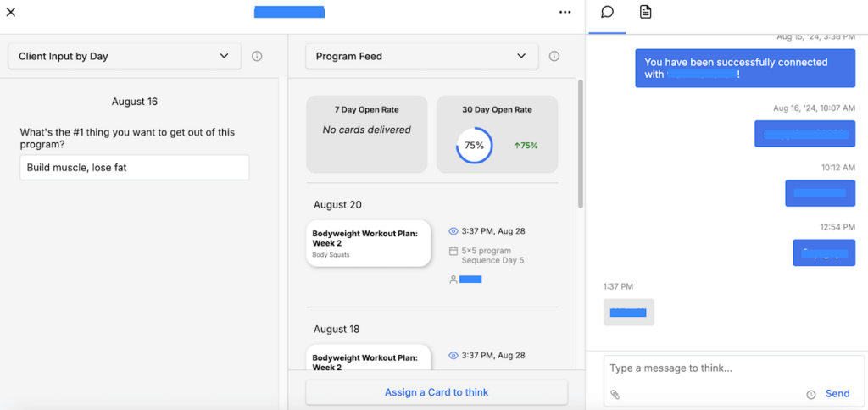The width and height of the screenshot is (868, 410).
Task: Click the schedule message clock icon
Action: coord(811,394)
